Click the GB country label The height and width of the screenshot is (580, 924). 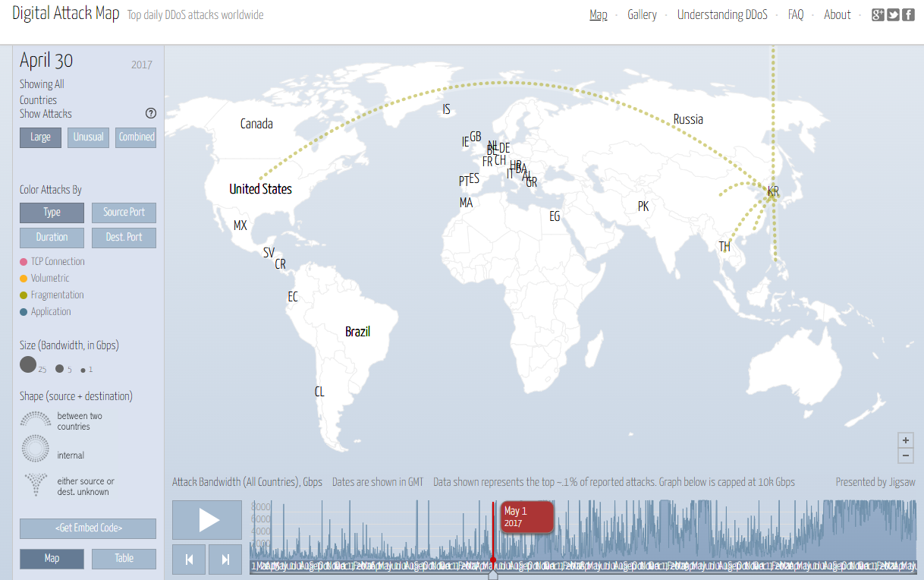click(x=476, y=137)
